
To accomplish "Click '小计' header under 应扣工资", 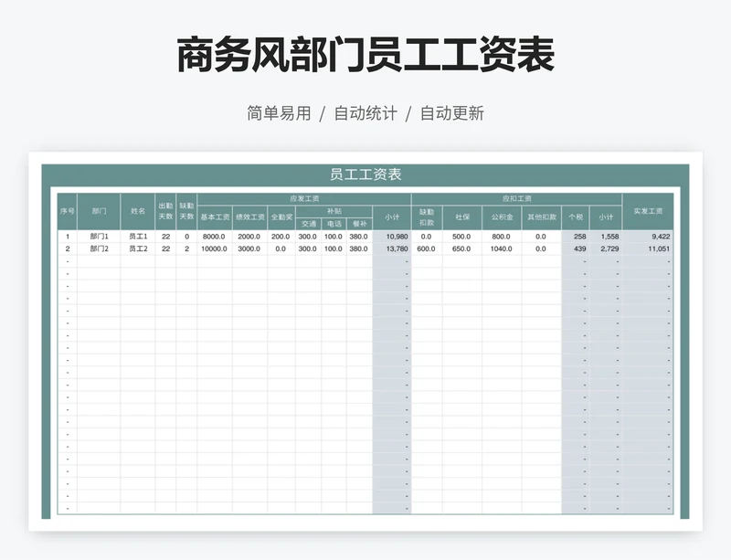I will click(606, 217).
